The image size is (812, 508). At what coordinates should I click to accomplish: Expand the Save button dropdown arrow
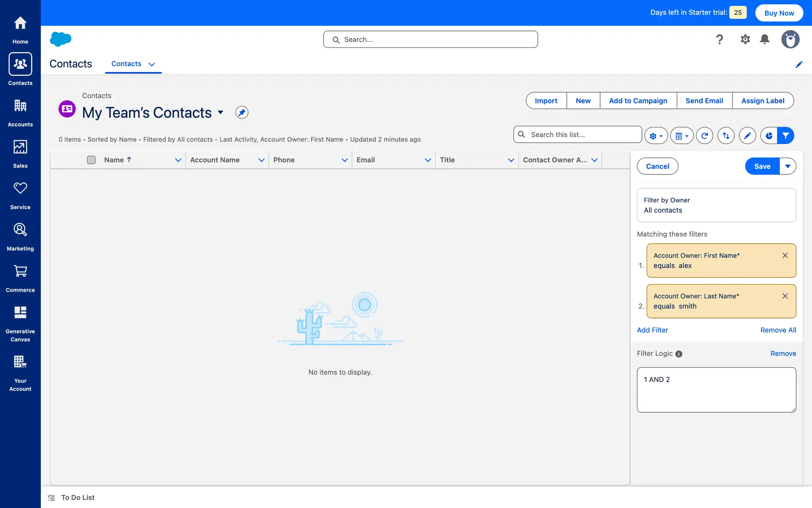[787, 166]
